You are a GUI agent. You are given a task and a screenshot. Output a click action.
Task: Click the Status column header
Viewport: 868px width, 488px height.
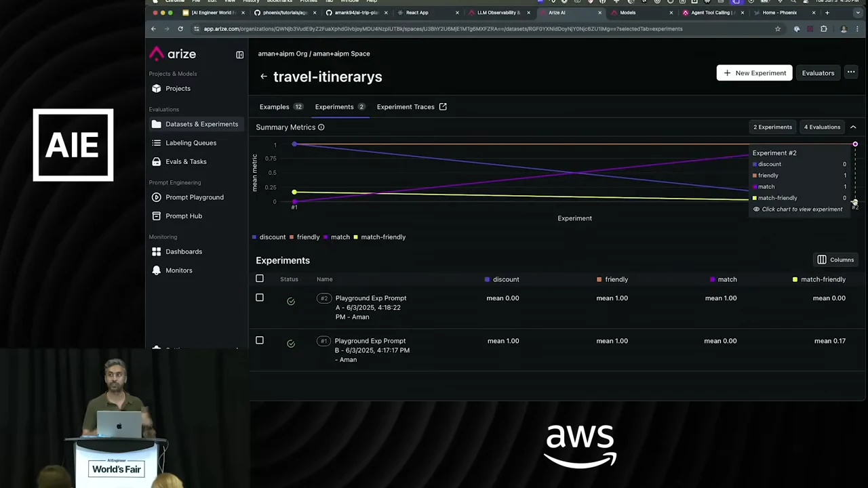click(289, 279)
